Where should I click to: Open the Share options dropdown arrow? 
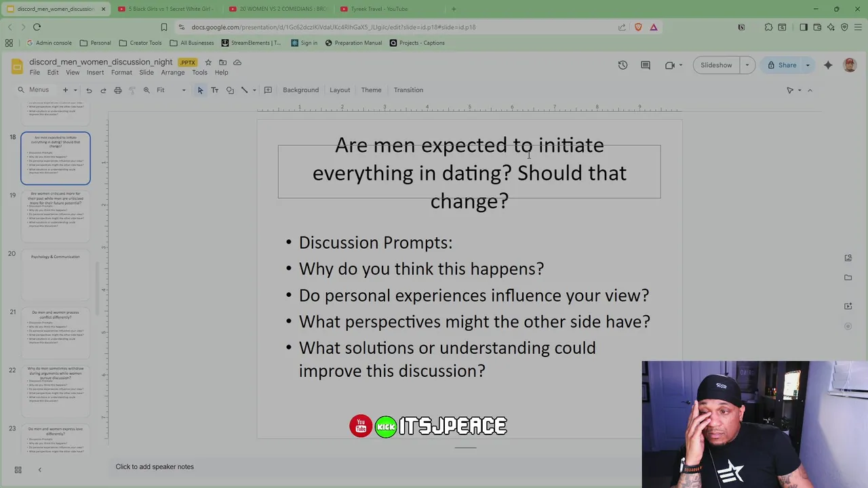pyautogui.click(x=808, y=65)
